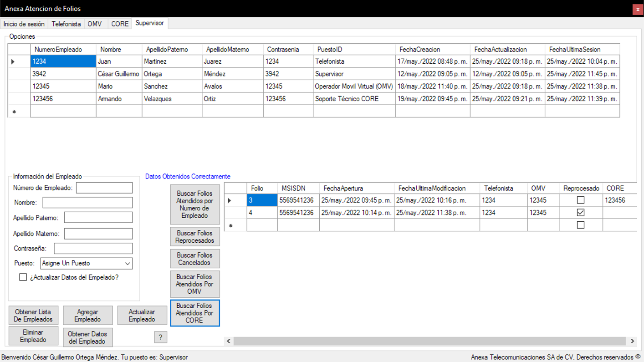Screen dimensions: 644x362
Task: Click the question mark help button
Action: pos(160,337)
